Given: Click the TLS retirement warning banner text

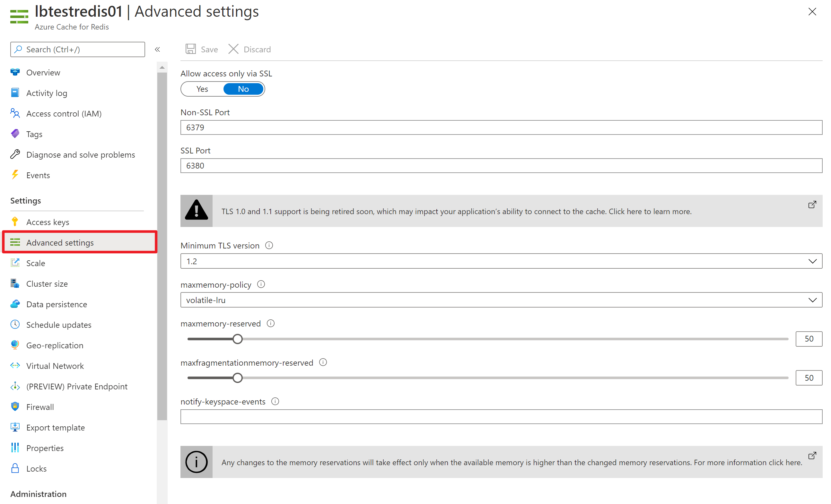Looking at the screenshot, I should (x=456, y=211).
